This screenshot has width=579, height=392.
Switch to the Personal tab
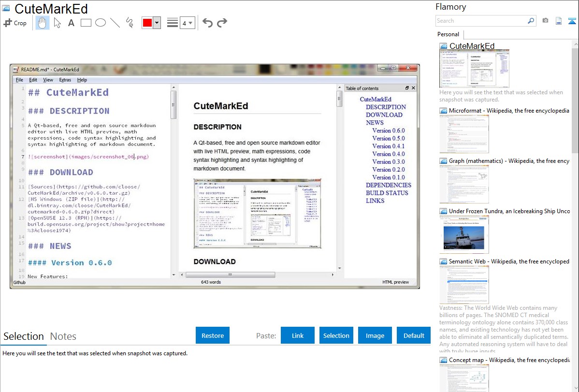click(x=448, y=34)
